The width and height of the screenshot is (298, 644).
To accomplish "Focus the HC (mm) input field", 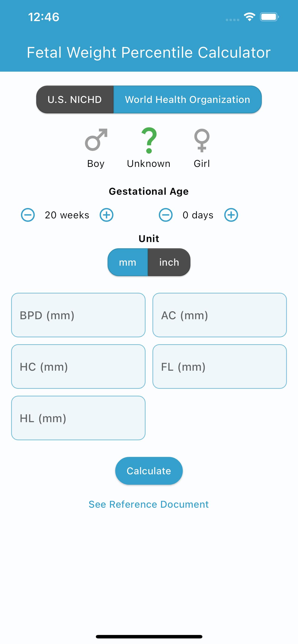I will pos(78,367).
